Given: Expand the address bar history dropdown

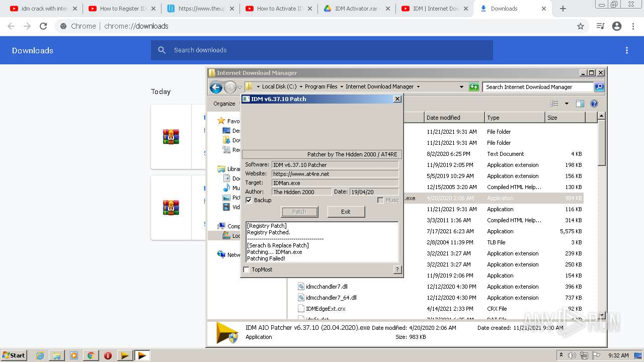Looking at the screenshot, I should (x=461, y=87).
